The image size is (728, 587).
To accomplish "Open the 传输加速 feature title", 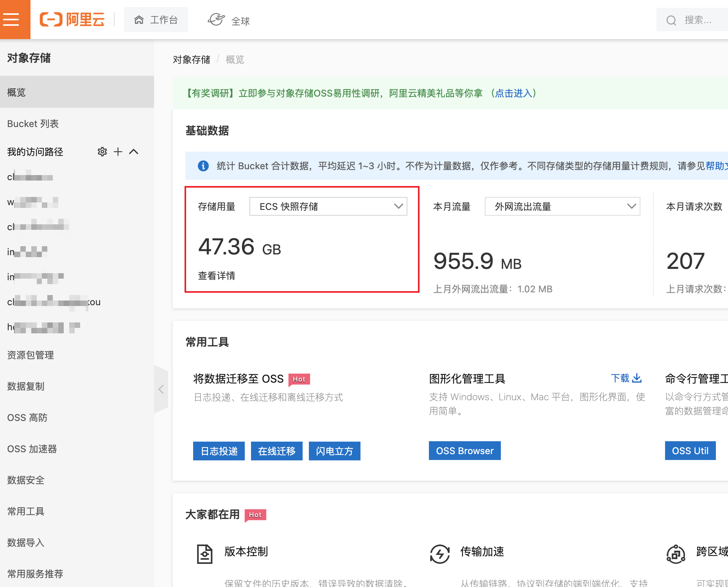I will click(x=482, y=551).
